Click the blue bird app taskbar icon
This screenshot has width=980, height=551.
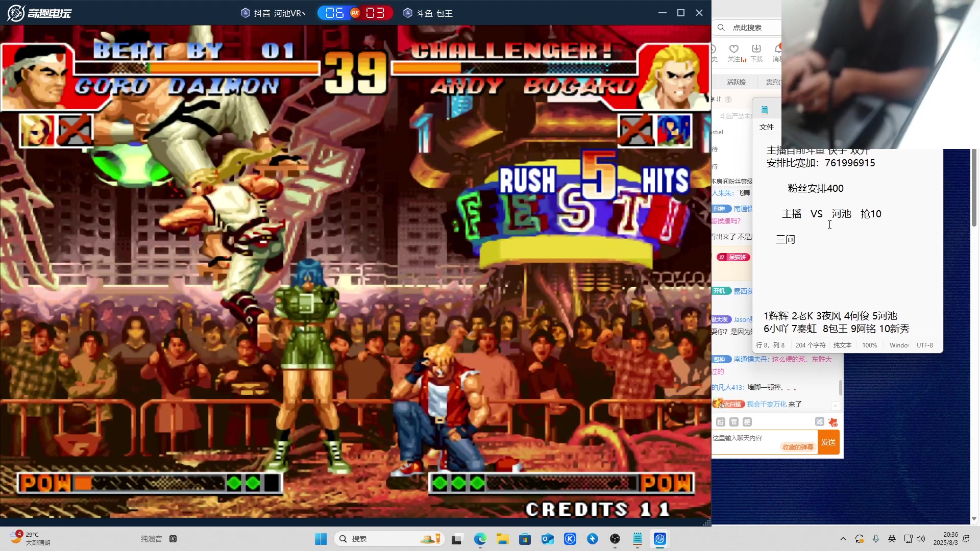click(x=593, y=539)
